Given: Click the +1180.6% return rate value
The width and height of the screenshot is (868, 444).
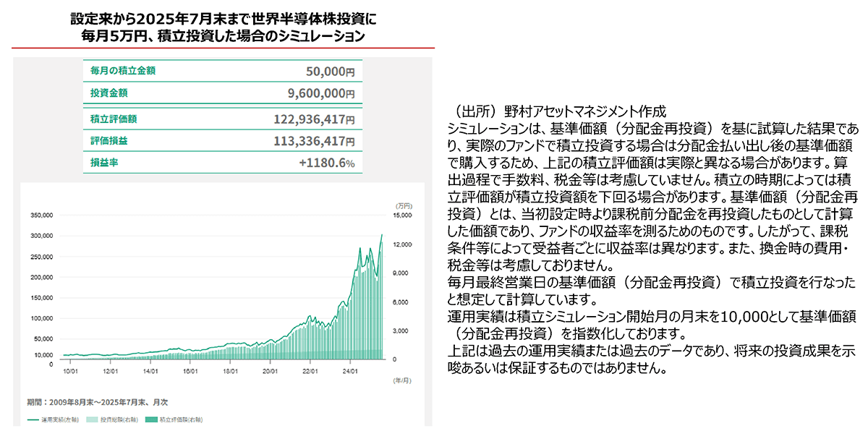Looking at the screenshot, I should tap(327, 163).
